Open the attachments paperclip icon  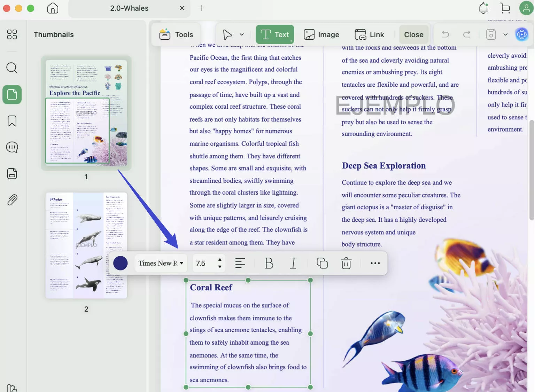pos(12,200)
